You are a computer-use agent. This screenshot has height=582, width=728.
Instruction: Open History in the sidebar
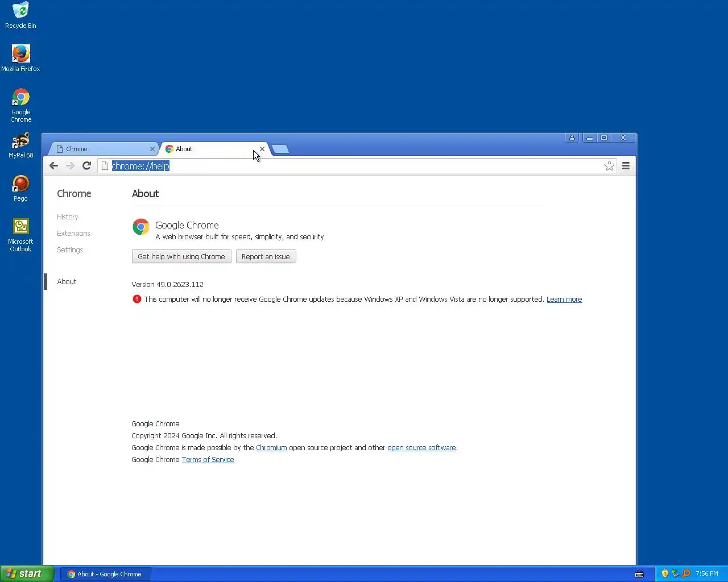point(68,217)
